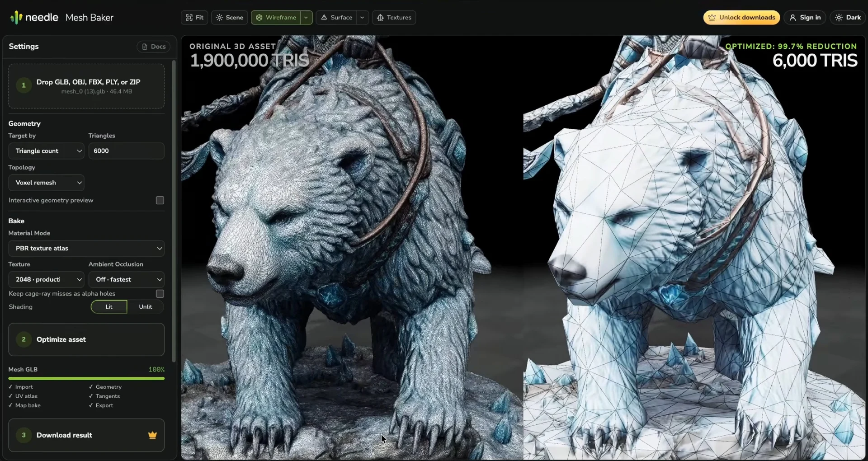Toggle the Dark theme button

848,18
